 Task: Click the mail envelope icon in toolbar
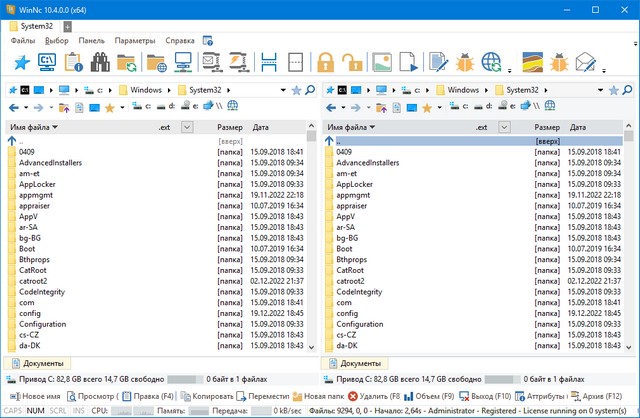pyautogui.click(x=585, y=63)
